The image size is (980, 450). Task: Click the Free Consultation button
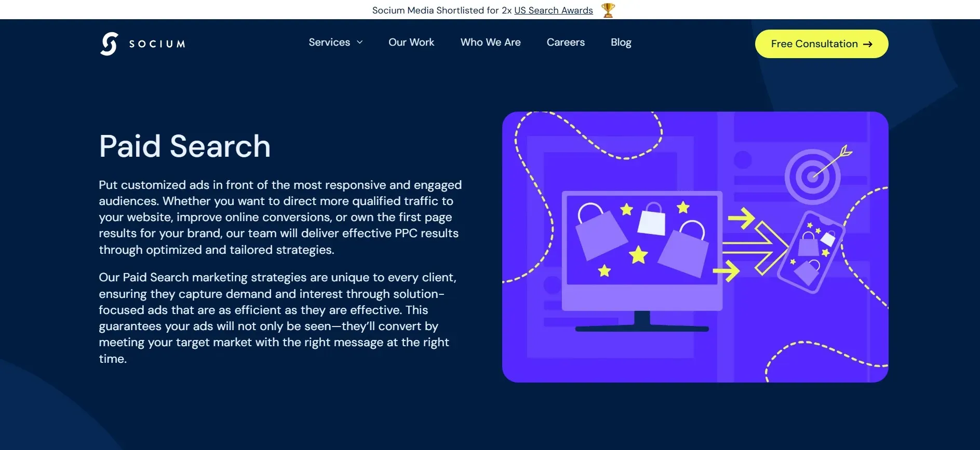pos(822,44)
